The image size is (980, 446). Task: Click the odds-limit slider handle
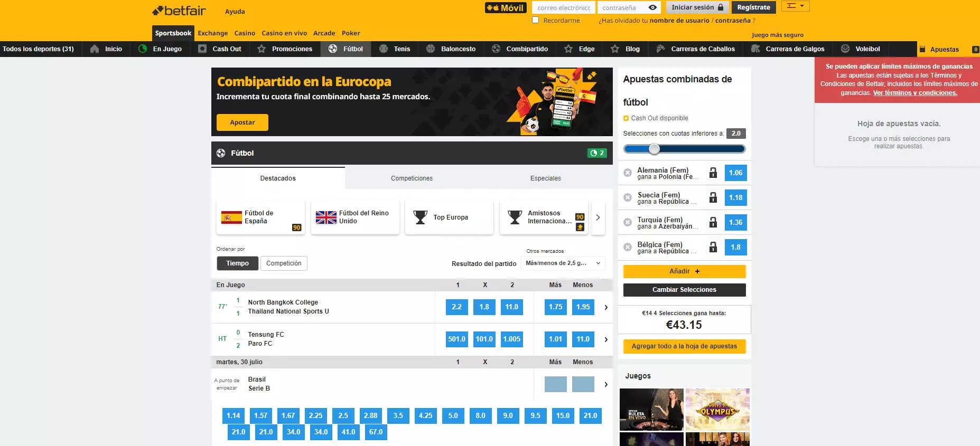654,149
